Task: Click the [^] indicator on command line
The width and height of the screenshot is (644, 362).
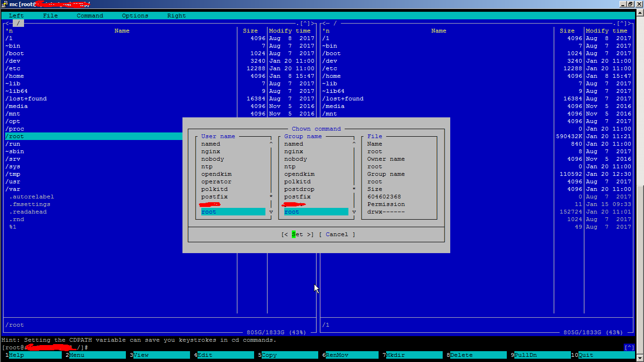Action: point(629,347)
